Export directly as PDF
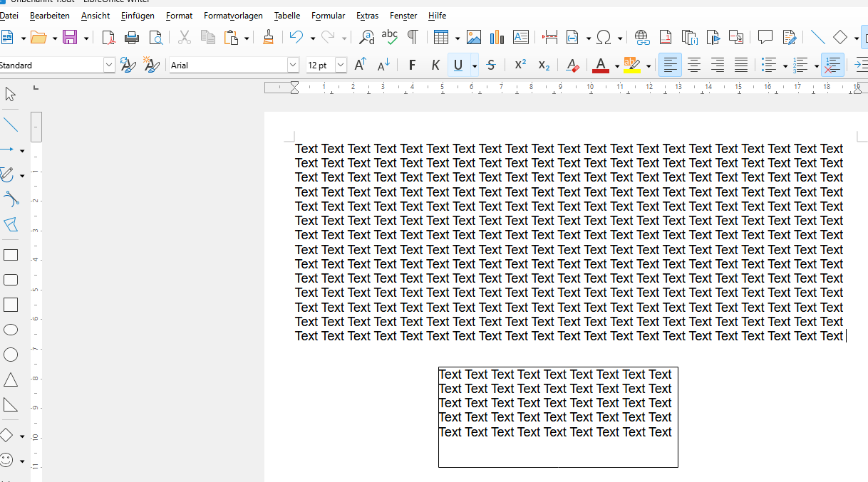This screenshot has height=482, width=868. coord(108,37)
